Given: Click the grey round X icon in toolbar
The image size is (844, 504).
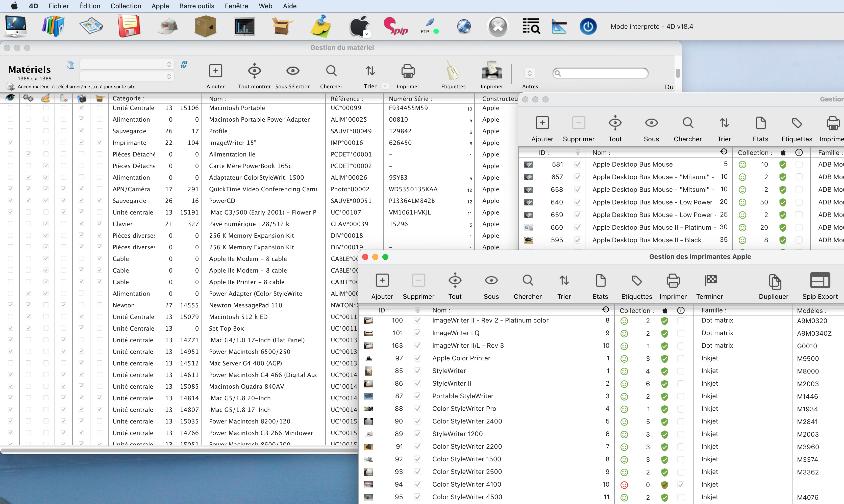Looking at the screenshot, I should pos(498,26).
